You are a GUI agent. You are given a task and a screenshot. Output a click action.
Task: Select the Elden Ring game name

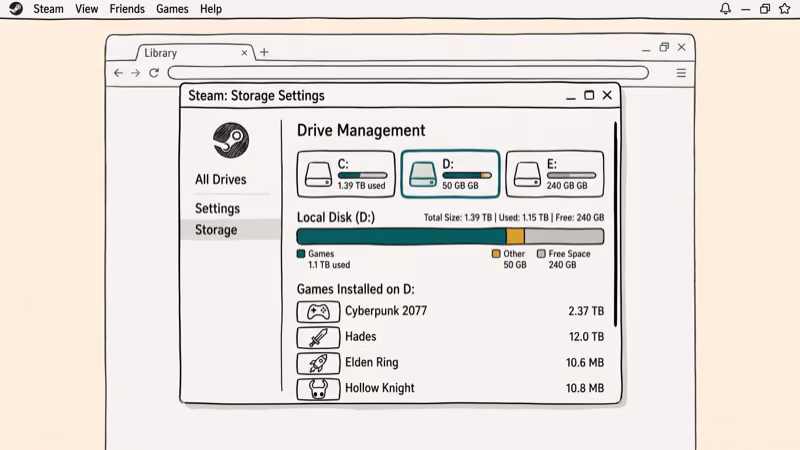pos(371,362)
